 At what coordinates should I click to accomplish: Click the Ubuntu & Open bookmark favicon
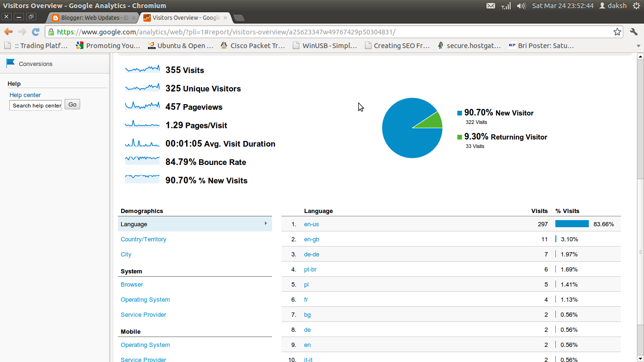click(151, 46)
